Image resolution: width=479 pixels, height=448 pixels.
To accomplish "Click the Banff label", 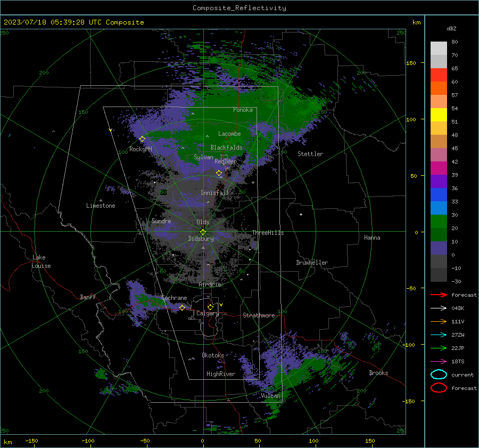I will 88,297.
